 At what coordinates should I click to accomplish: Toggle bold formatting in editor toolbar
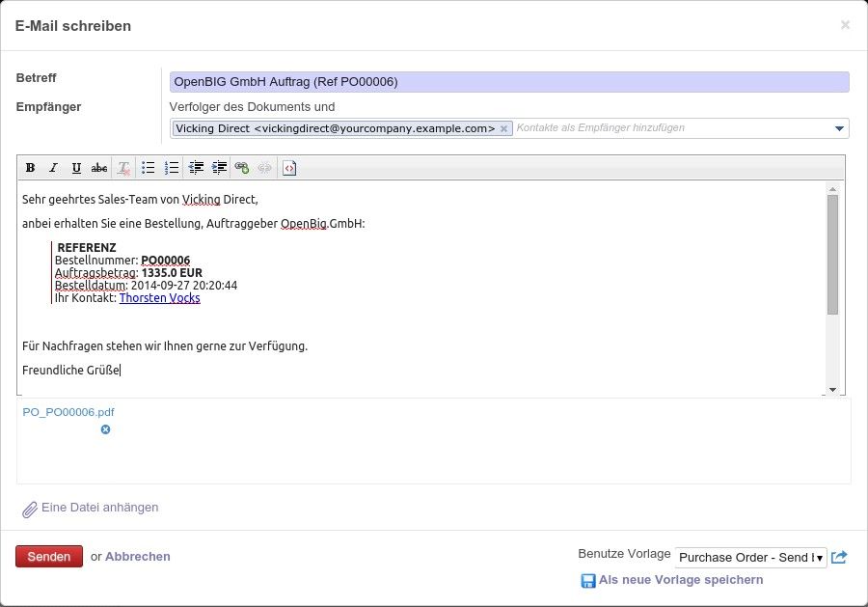30,168
